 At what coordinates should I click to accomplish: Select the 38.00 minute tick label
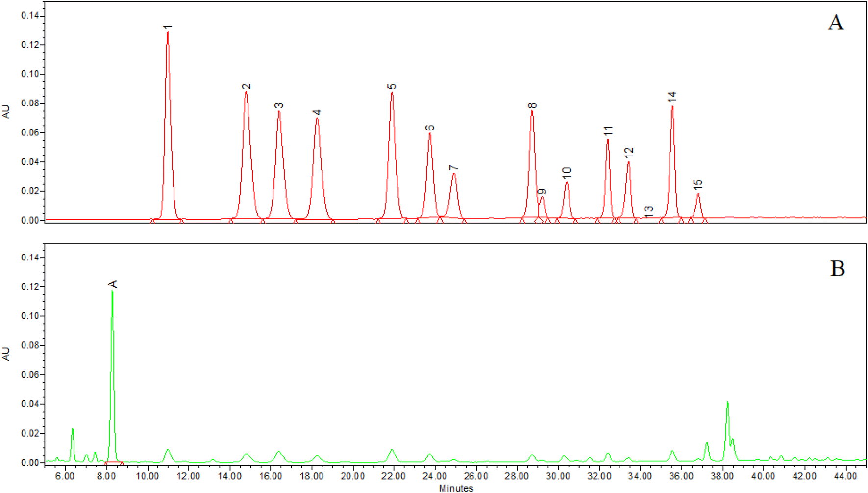[722, 476]
